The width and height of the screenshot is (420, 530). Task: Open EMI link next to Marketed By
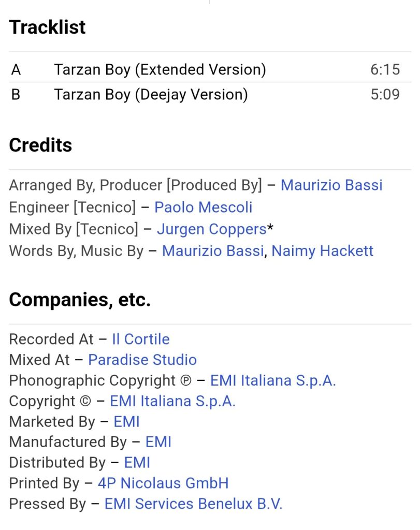coord(126,422)
